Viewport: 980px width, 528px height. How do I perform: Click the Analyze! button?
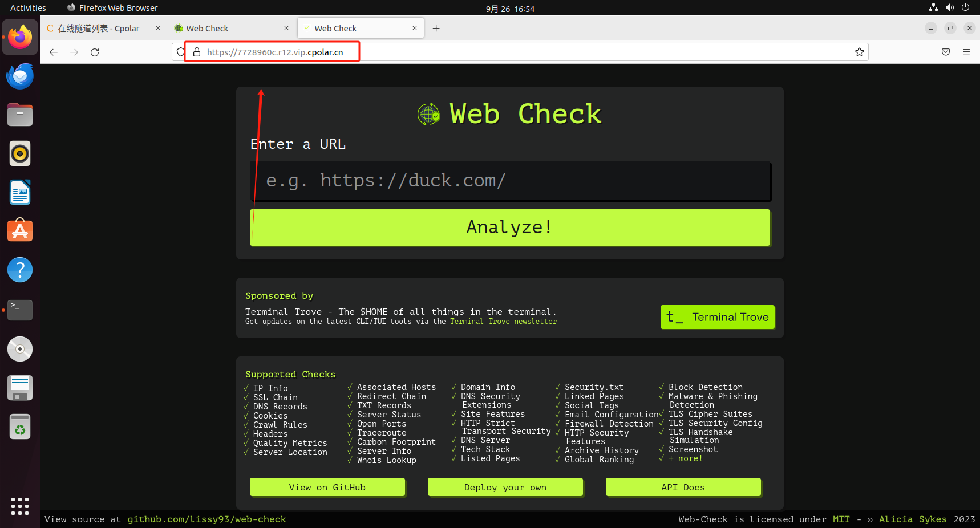click(x=510, y=227)
